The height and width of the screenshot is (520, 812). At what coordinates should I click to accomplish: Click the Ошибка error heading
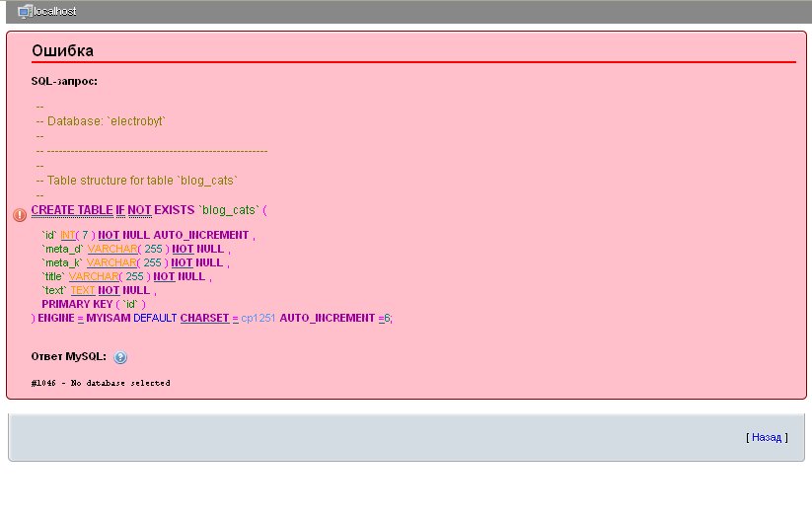(63, 50)
